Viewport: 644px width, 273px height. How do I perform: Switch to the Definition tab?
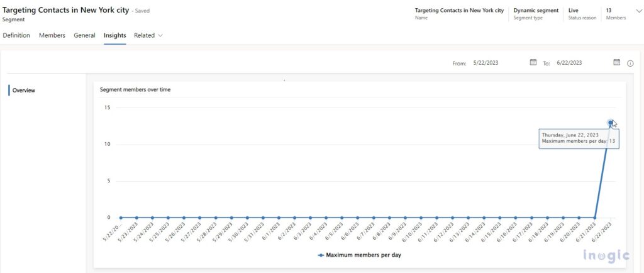point(16,35)
